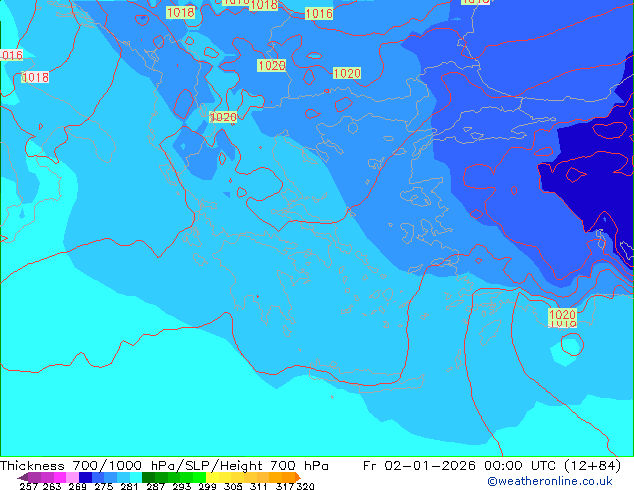Click the legend value '263'
634x490 pixels.
click(52, 486)
